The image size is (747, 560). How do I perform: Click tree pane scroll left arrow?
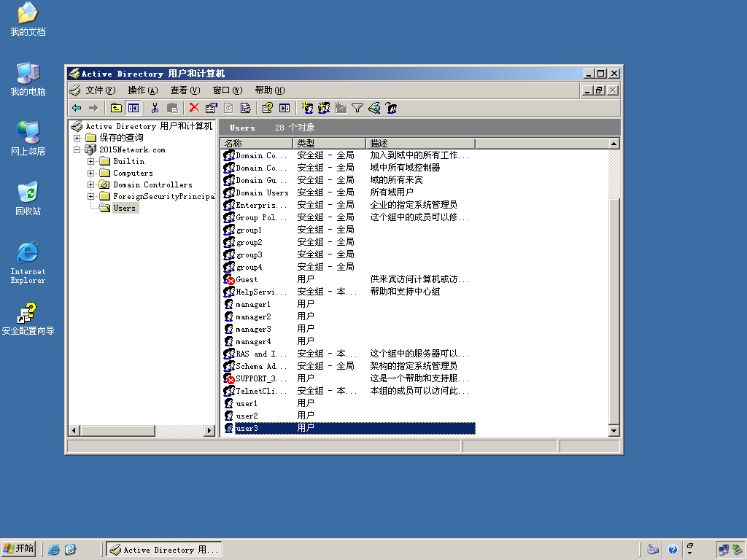pos(74,430)
